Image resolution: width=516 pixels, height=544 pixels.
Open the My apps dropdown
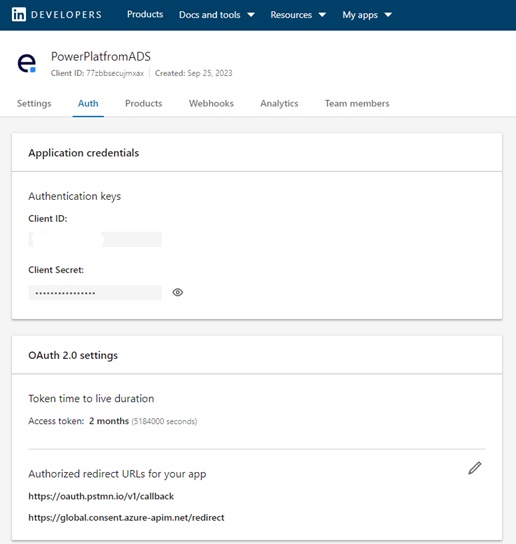367,15
